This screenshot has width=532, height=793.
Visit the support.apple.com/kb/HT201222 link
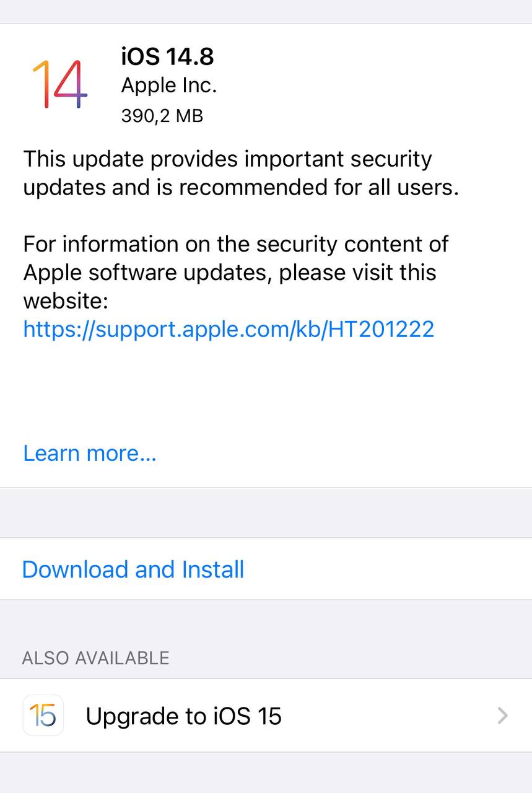pos(229,329)
